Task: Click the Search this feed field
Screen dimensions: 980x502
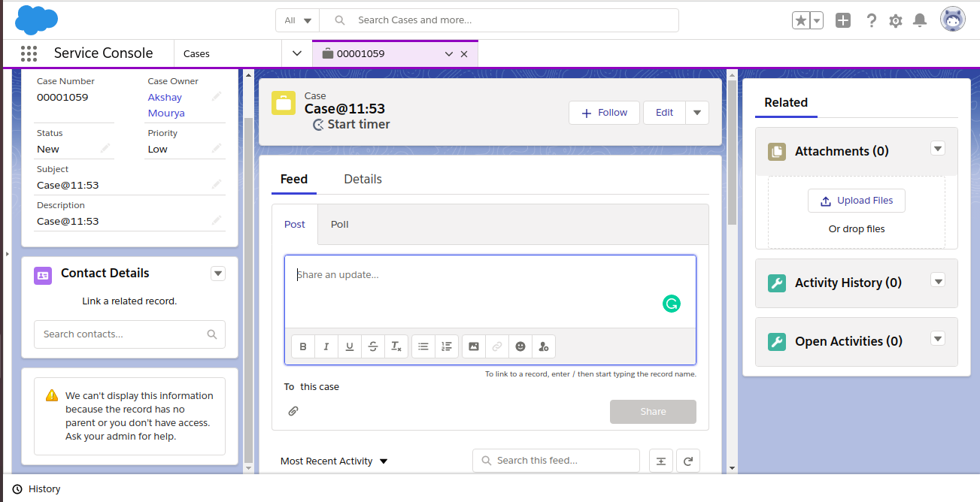Action: pyautogui.click(x=556, y=461)
